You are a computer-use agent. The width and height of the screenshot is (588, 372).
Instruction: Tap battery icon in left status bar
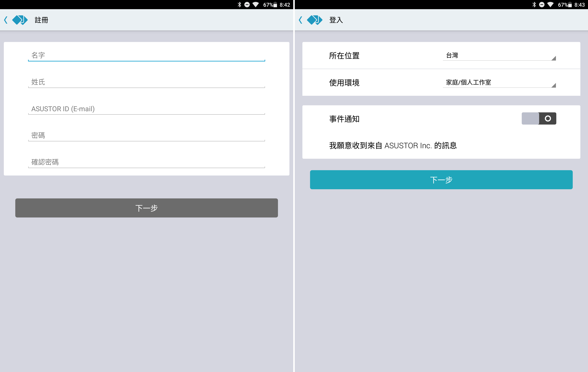[x=275, y=5]
